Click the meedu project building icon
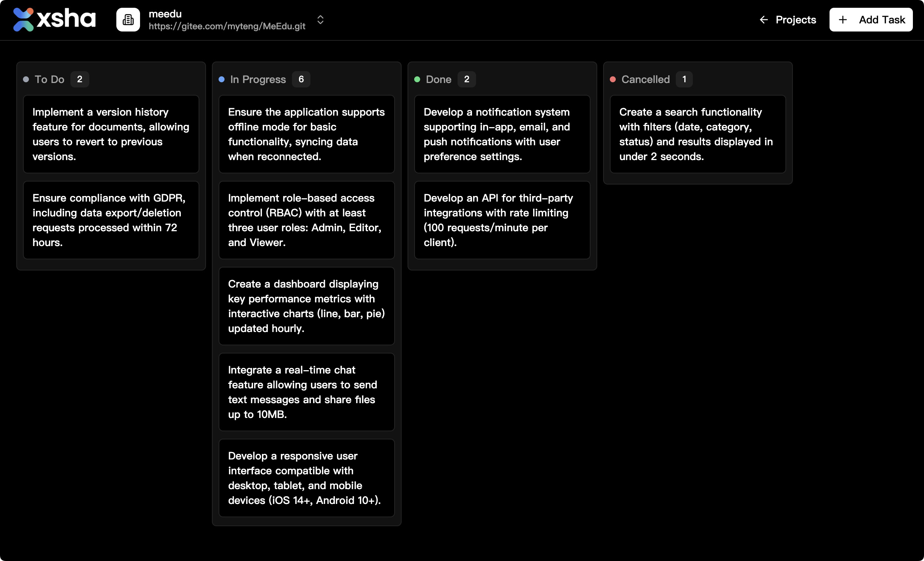 [128, 20]
